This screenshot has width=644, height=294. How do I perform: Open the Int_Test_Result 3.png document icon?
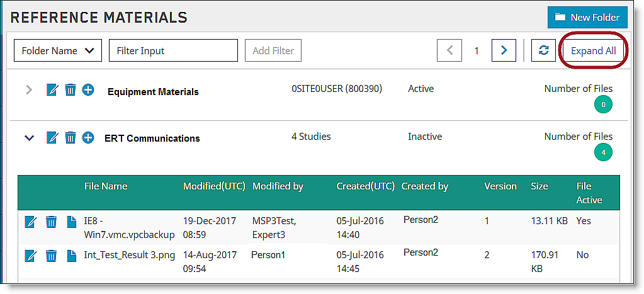tap(72, 256)
